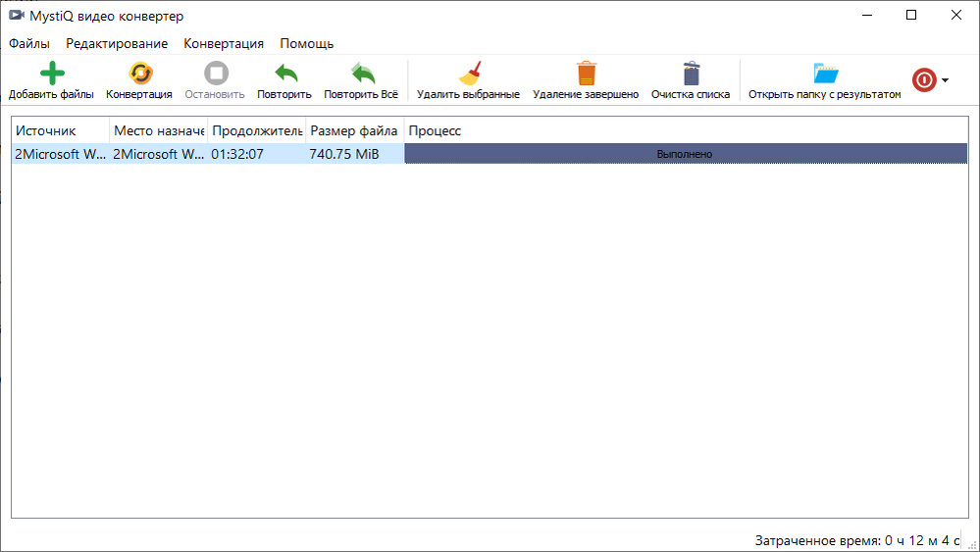Click the Продолжительность column header
The height and width of the screenshot is (552, 980).
257,130
